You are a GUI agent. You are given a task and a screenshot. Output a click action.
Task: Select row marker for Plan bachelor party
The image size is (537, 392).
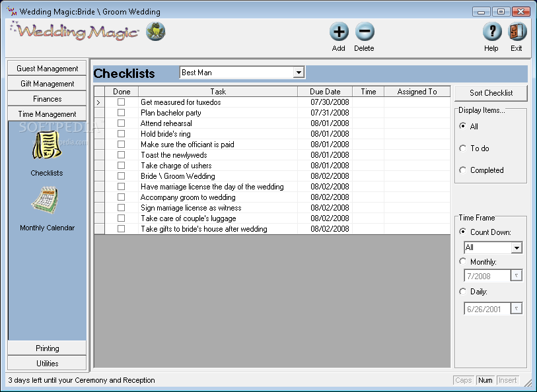click(x=99, y=113)
